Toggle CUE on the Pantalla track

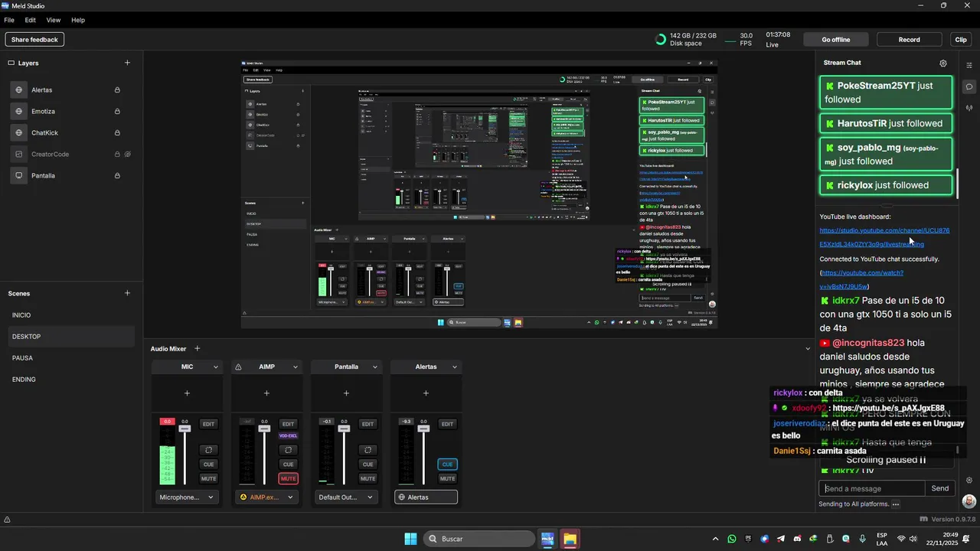point(367,464)
